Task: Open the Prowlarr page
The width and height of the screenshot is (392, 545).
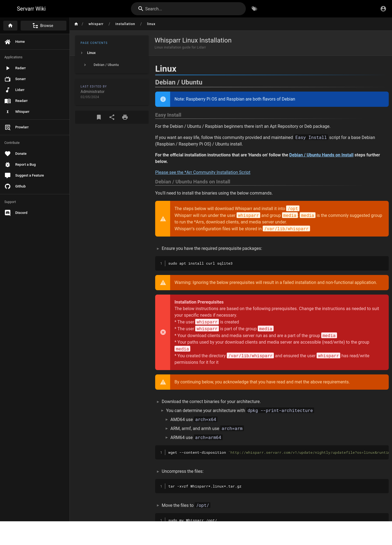Action: click(35, 127)
